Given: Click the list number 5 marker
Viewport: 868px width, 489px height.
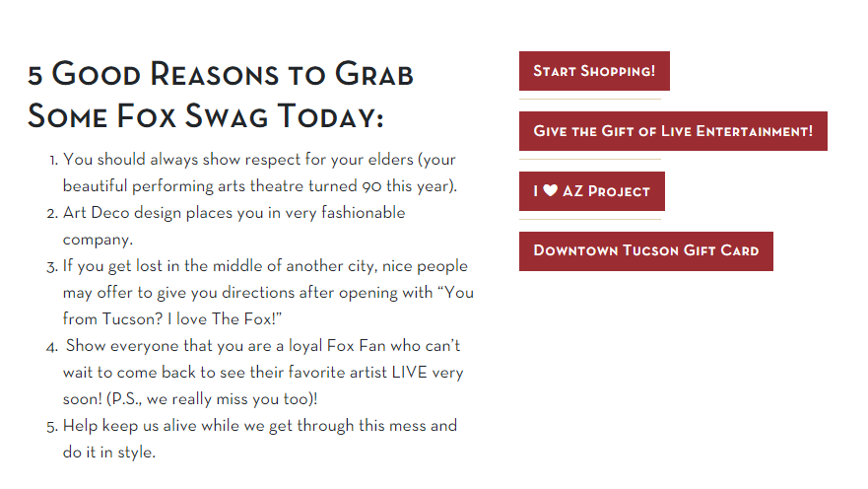Looking at the screenshot, I should coord(52,427).
